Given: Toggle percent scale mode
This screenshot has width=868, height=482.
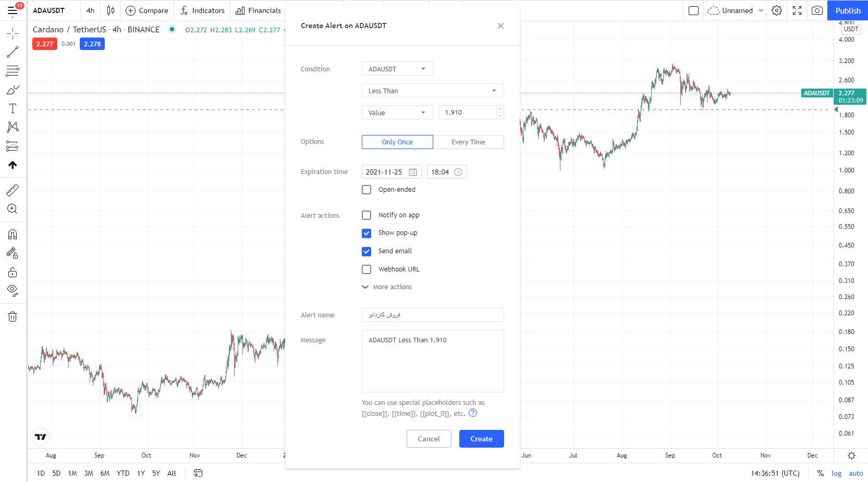Looking at the screenshot, I should click(x=821, y=473).
